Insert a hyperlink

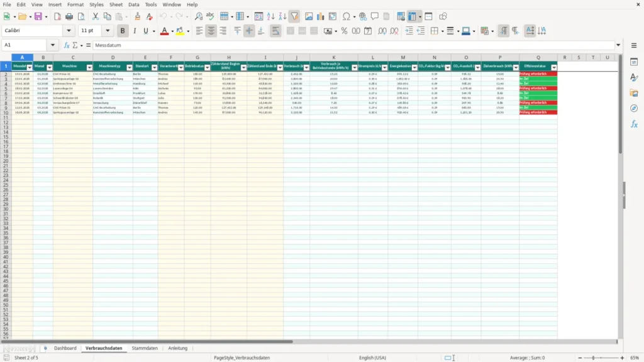point(363,16)
